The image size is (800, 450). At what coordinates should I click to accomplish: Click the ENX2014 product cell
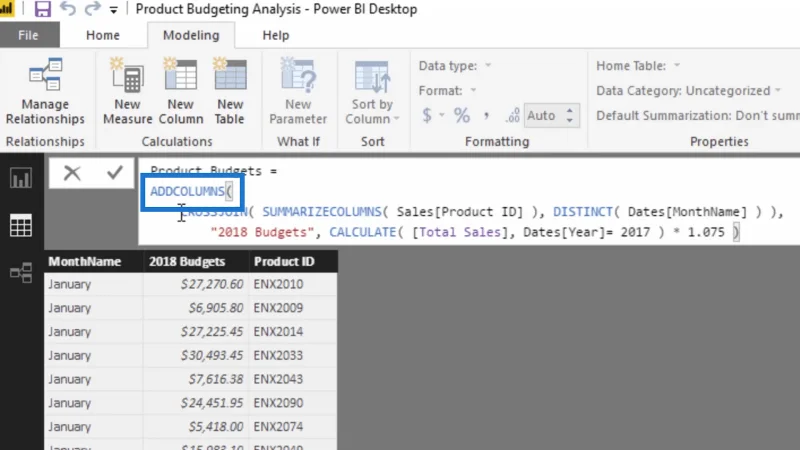click(x=293, y=332)
